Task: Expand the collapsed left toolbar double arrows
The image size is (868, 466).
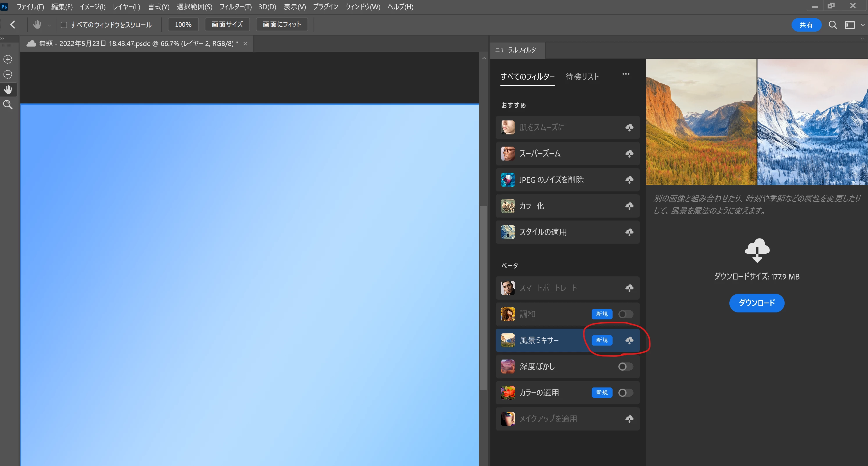Action: pos(3,38)
